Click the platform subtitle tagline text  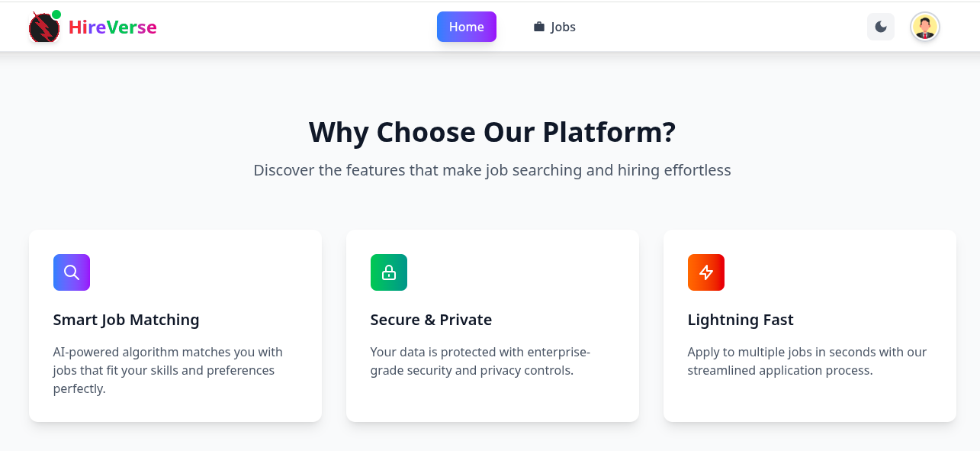(491, 170)
